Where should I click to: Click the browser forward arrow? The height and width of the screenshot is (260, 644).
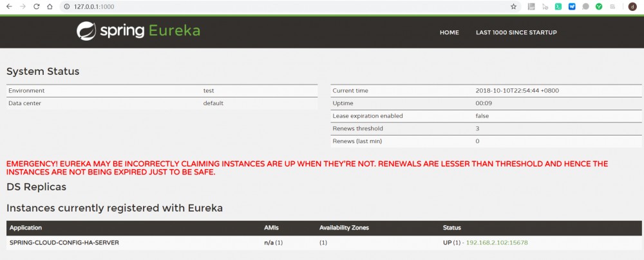click(x=23, y=6)
